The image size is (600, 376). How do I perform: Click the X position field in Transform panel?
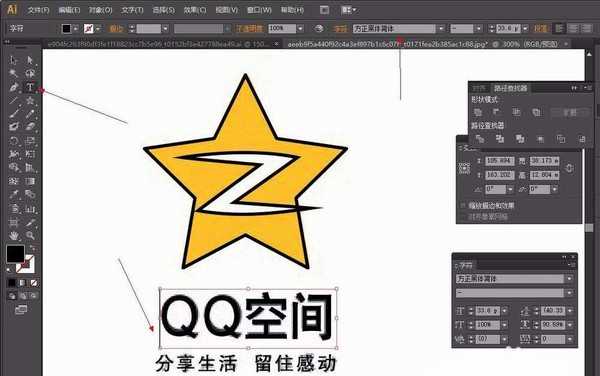point(500,161)
